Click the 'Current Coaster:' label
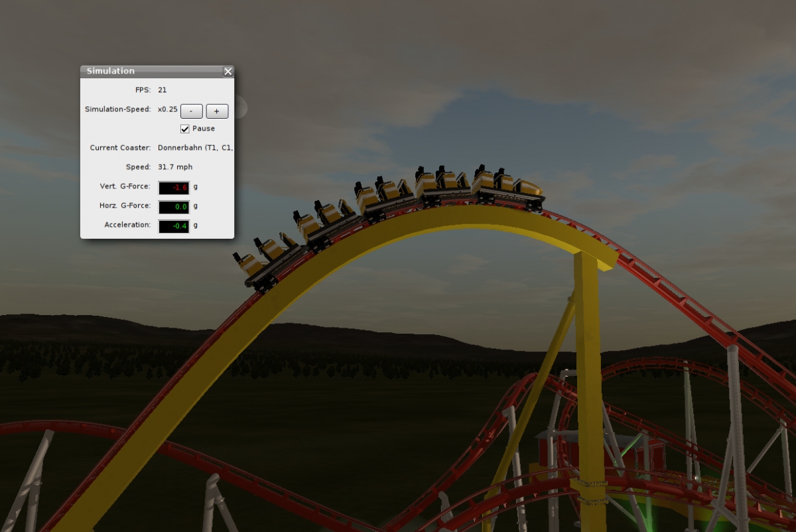 coord(120,148)
